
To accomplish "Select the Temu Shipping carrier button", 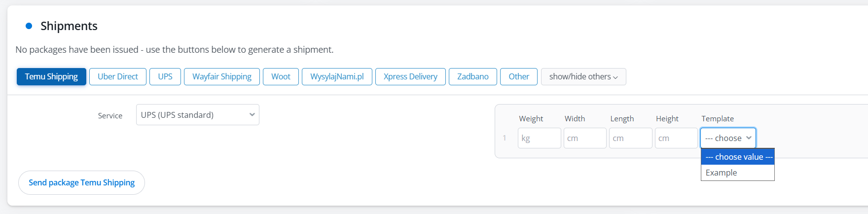I will coord(51,77).
